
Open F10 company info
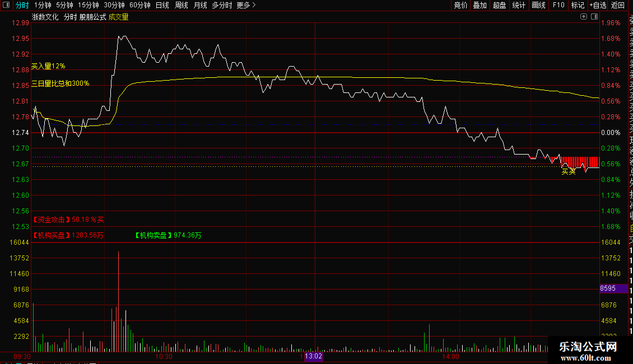coord(558,5)
